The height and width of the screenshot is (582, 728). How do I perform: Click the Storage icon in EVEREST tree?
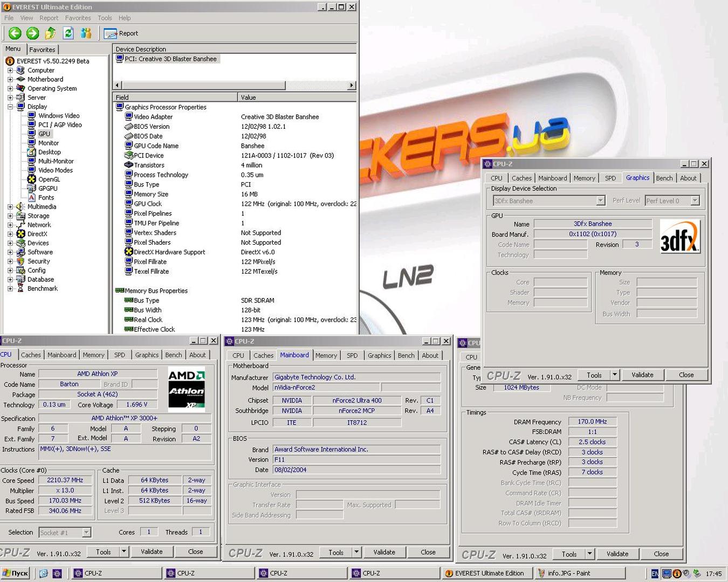click(x=20, y=216)
